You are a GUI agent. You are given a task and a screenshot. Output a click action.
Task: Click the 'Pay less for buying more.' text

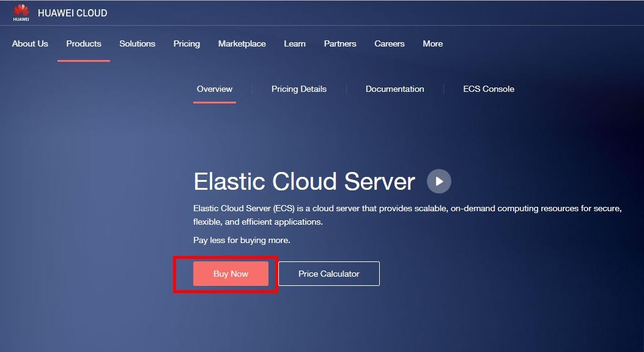[242, 240]
